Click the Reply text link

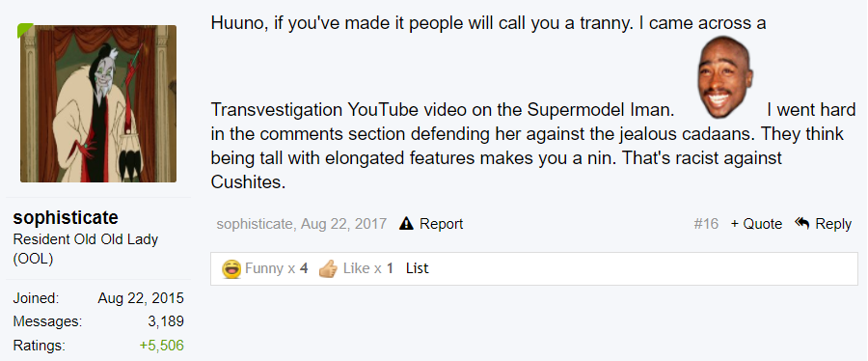(x=833, y=224)
